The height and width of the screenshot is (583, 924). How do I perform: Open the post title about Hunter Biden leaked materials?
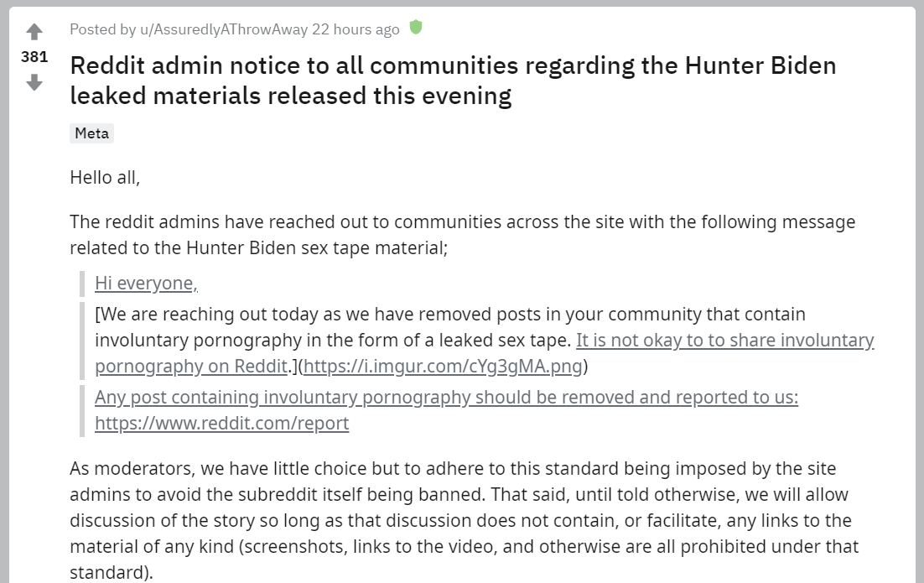coord(453,81)
